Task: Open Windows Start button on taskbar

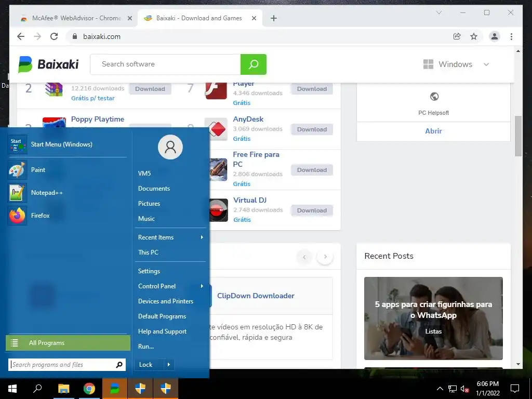Action: 12,389
